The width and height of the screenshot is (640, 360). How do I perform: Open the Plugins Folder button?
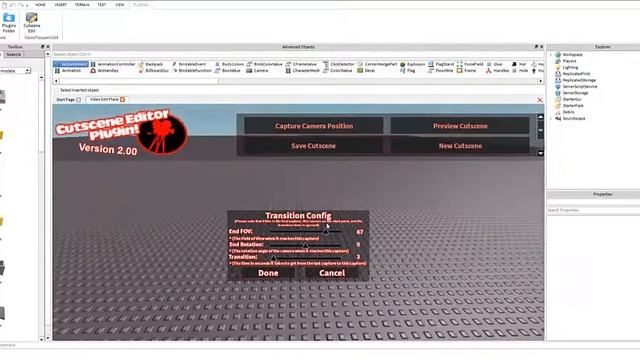tap(9, 23)
